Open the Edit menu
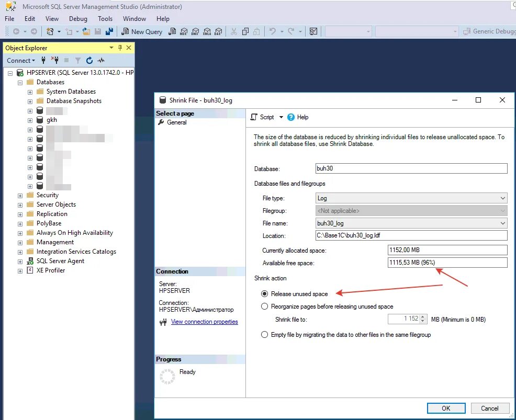 coord(30,19)
